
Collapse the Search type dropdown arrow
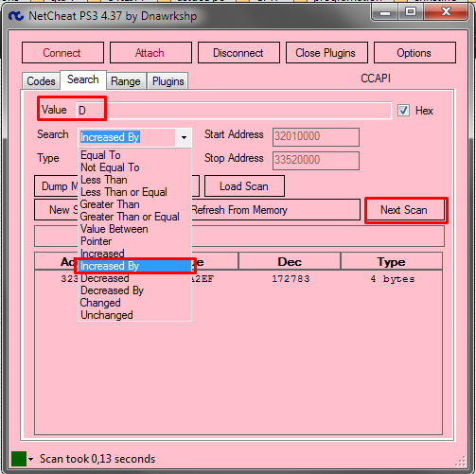[x=184, y=137]
